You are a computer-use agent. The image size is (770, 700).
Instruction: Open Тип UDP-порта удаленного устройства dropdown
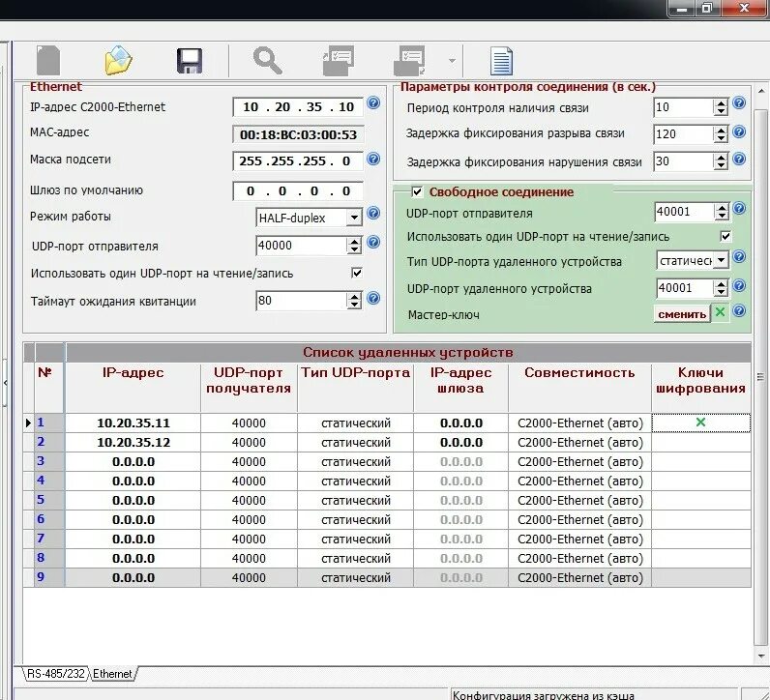coord(721,260)
